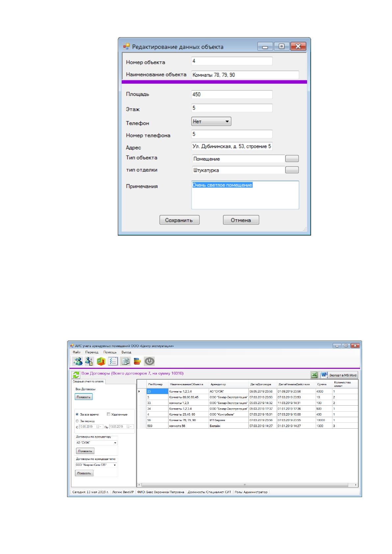Click 'Экспорт в MS Word' button
The image size is (392, 554).
[x=339, y=375]
